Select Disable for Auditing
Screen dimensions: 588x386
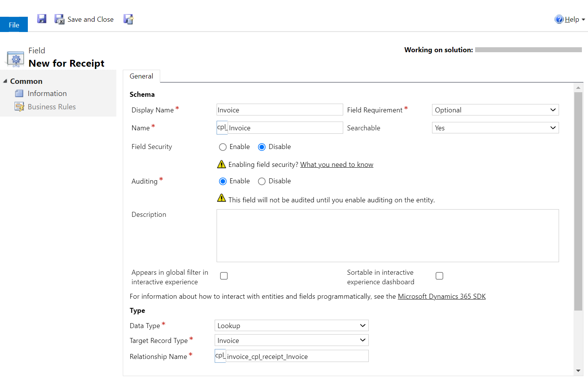tap(262, 181)
